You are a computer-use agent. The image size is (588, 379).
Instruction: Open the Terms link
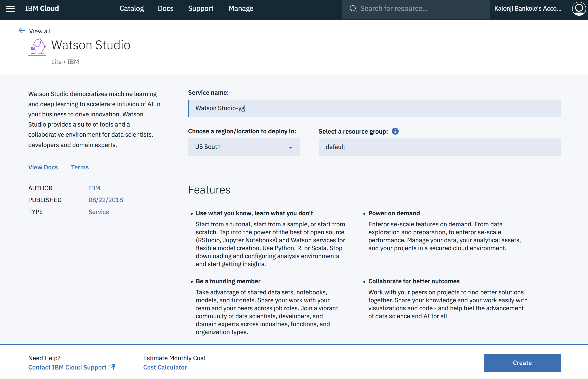point(80,167)
